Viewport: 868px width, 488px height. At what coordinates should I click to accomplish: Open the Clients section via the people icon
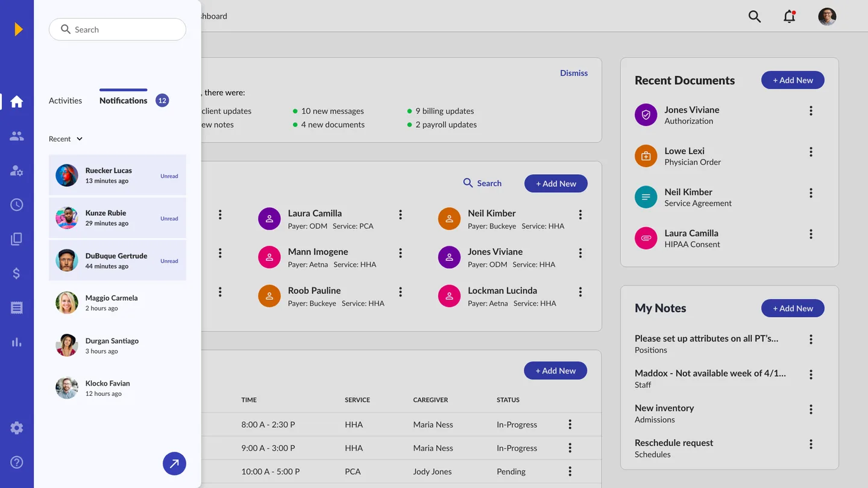(16, 136)
